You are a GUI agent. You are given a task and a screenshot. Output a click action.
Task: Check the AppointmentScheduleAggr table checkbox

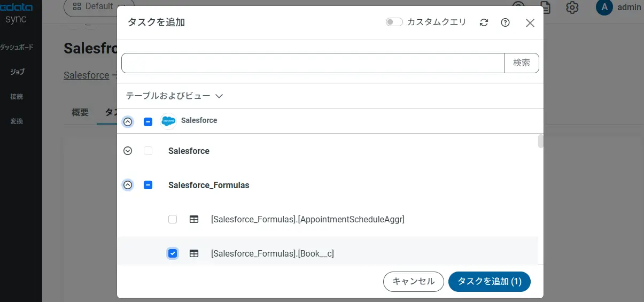173,219
